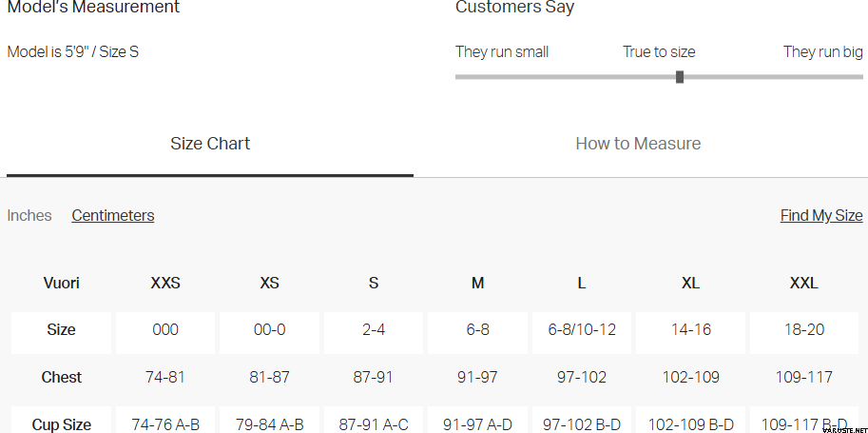Viewport: 868px width, 433px height.
Task: Switch to the Size Chart tab
Action: click(x=210, y=144)
